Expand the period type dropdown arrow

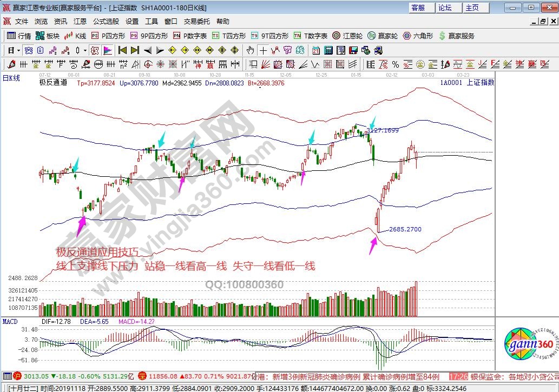18,50
